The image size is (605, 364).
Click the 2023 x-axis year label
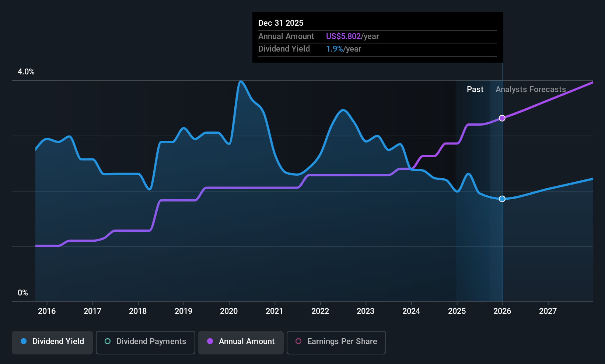[366, 311]
